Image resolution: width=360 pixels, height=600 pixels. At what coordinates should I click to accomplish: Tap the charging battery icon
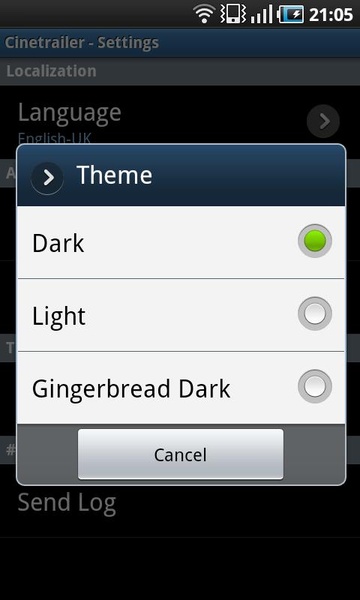pyautogui.click(x=291, y=14)
